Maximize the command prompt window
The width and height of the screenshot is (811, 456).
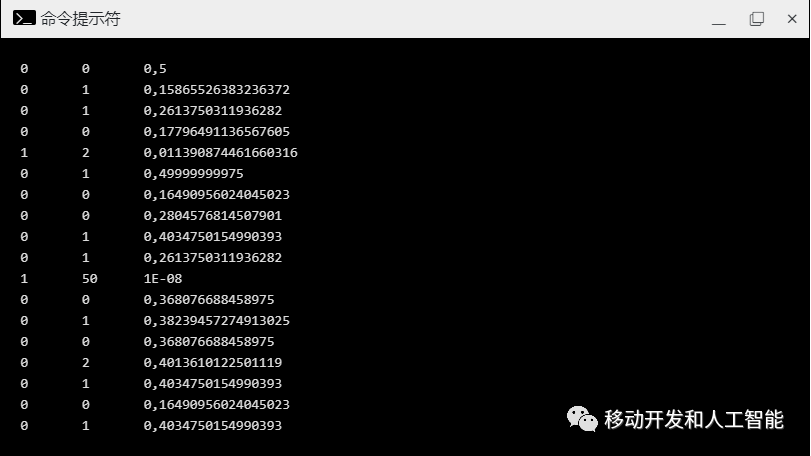(x=757, y=19)
